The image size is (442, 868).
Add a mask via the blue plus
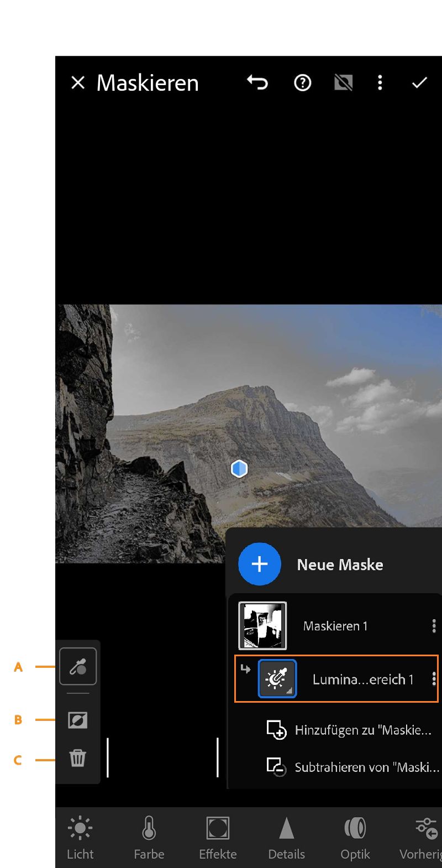pyautogui.click(x=260, y=564)
